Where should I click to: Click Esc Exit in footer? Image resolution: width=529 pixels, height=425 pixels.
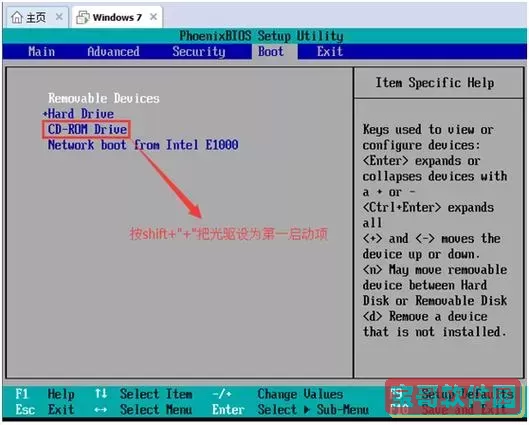click(x=45, y=409)
